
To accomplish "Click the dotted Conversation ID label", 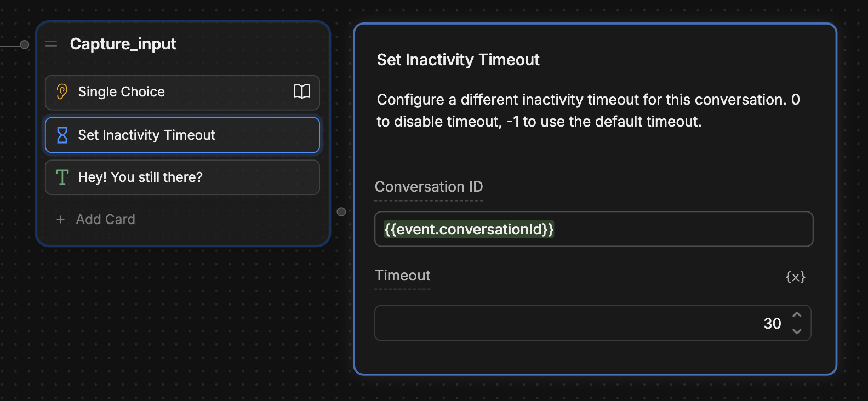I will [x=429, y=187].
